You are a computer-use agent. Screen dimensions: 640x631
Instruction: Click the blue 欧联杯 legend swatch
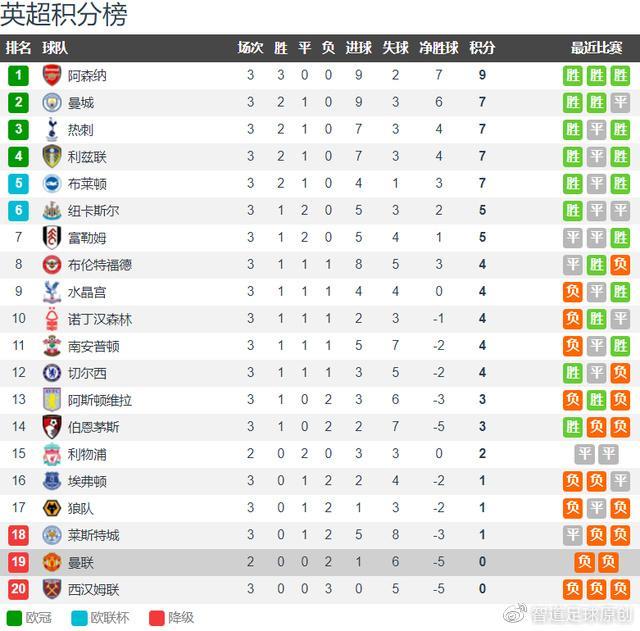[79, 618]
